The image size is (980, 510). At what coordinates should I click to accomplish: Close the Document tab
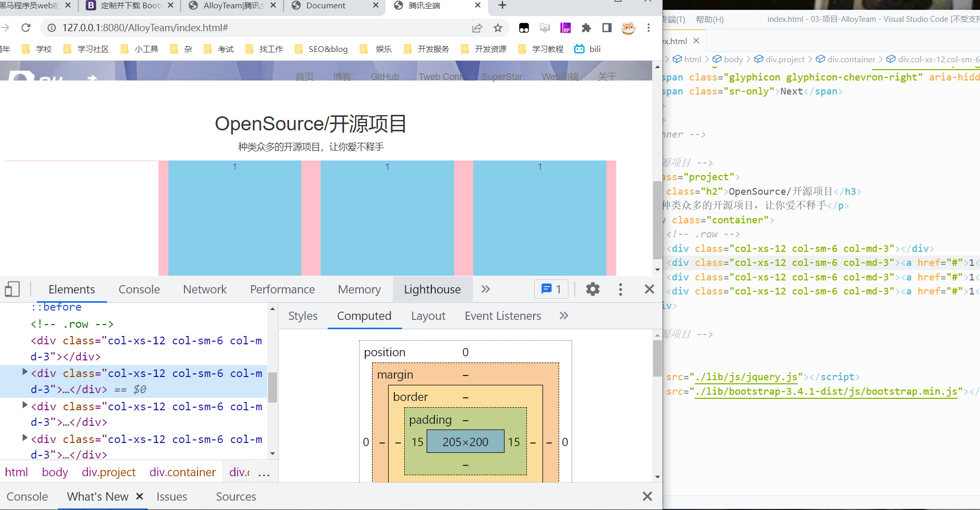click(x=376, y=6)
